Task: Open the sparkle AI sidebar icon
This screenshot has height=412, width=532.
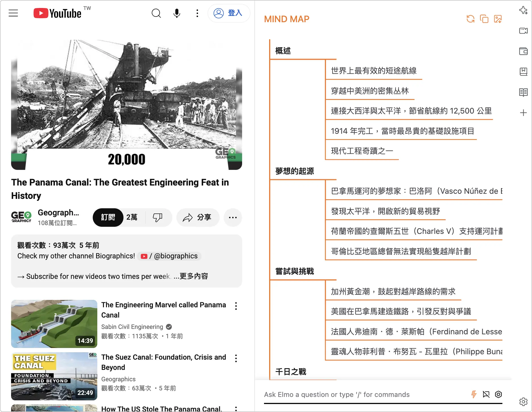Action: (523, 10)
